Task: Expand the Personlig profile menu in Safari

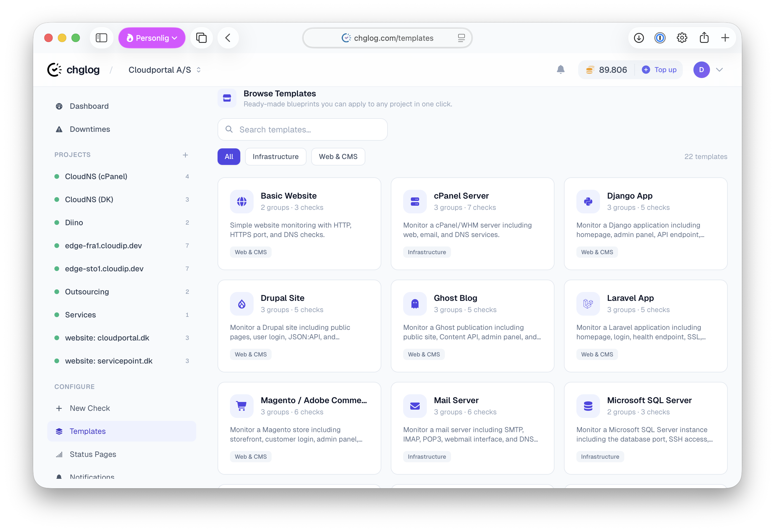Action: (152, 38)
